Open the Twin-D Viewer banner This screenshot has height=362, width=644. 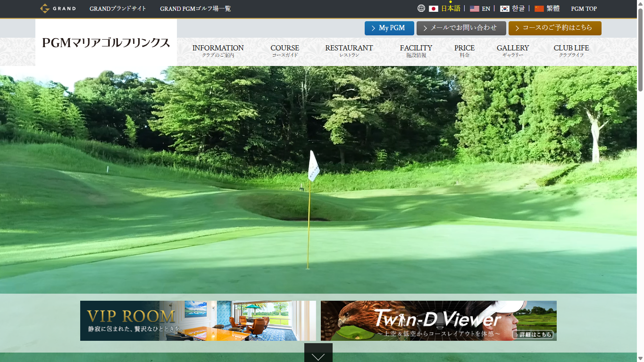pos(439,321)
